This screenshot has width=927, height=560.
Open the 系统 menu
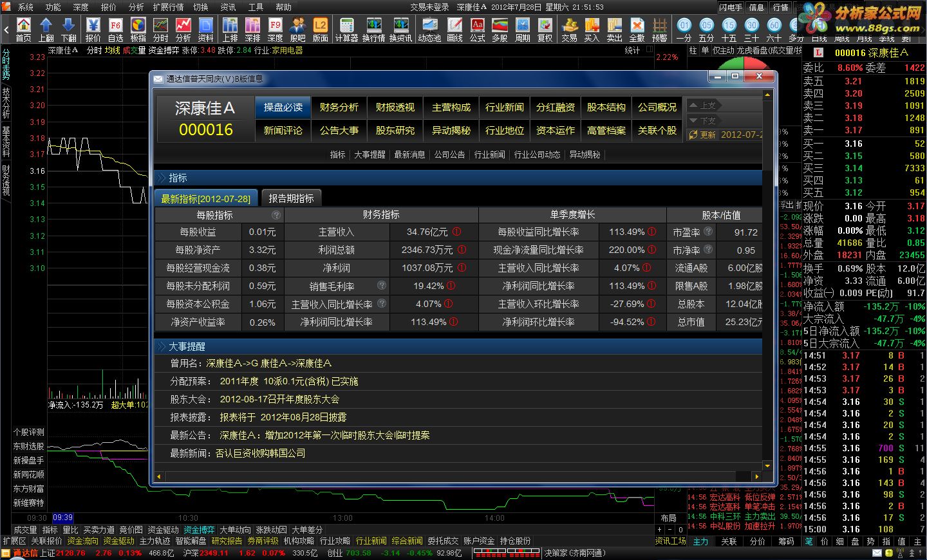point(26,7)
